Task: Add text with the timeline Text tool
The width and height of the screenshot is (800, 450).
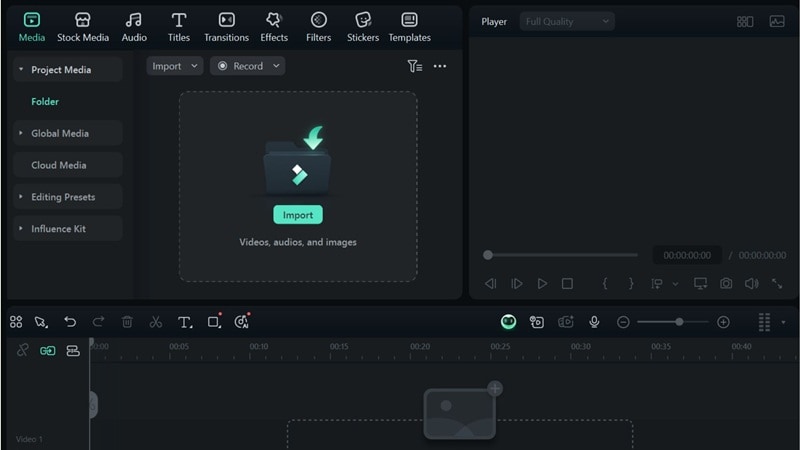Action: [185, 322]
